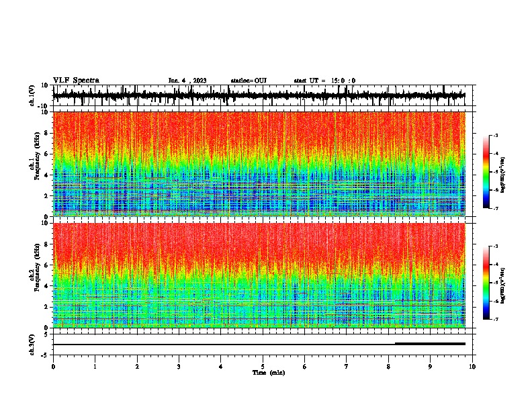Click the time axis tick label "3"
532x411 pixels.
(179, 367)
